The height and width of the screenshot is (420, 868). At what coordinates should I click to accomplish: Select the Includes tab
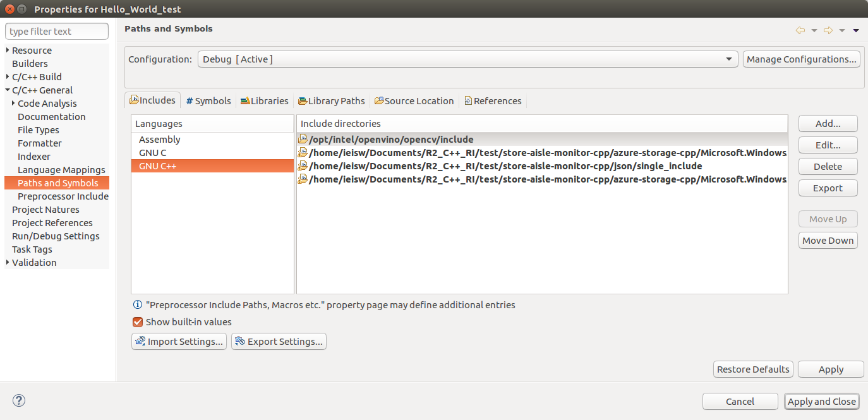coord(152,100)
